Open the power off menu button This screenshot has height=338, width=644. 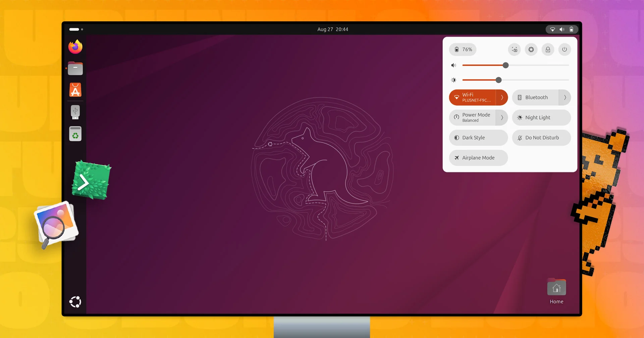click(565, 50)
